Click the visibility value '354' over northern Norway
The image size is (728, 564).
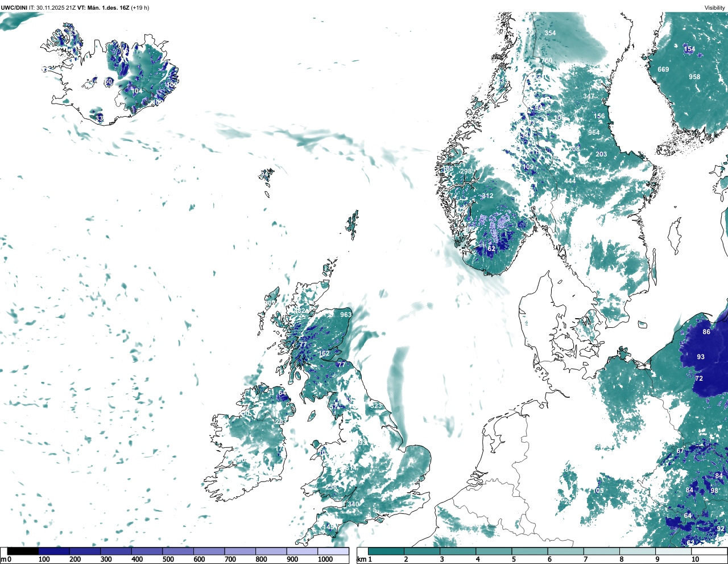pos(550,33)
